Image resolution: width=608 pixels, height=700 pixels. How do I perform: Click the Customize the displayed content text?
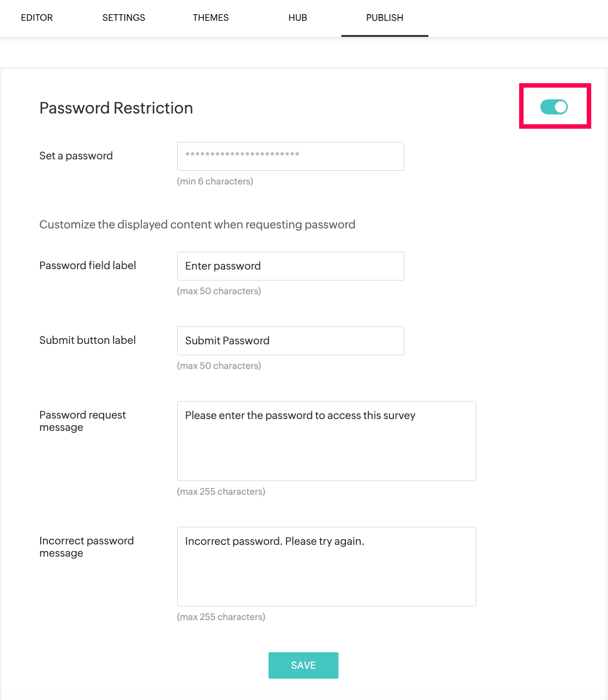197,224
